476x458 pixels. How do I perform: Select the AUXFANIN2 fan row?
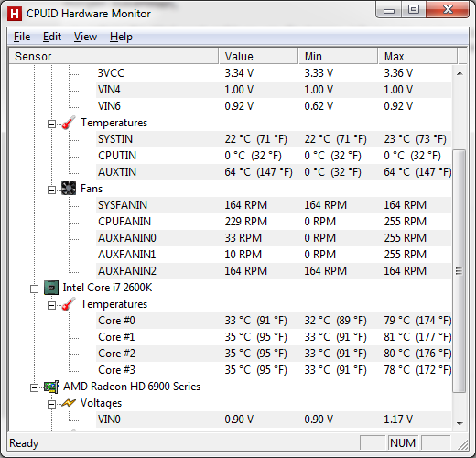point(274,271)
